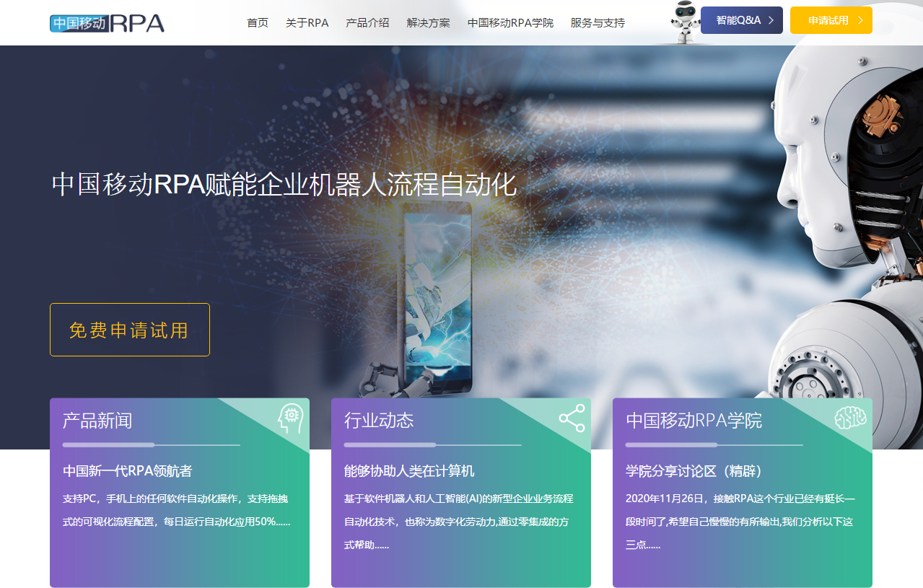Click the brain icon on RPA学院 card
Screen dimensions: 923x588
[850, 418]
